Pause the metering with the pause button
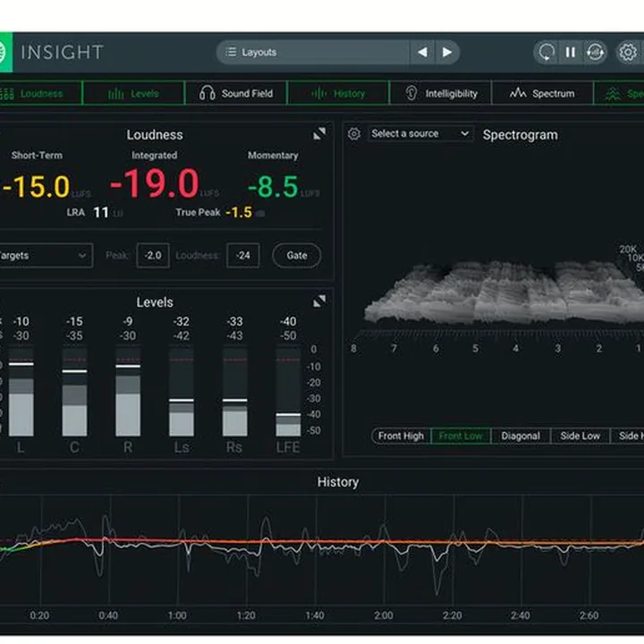This screenshot has height=644, width=644. [x=570, y=52]
